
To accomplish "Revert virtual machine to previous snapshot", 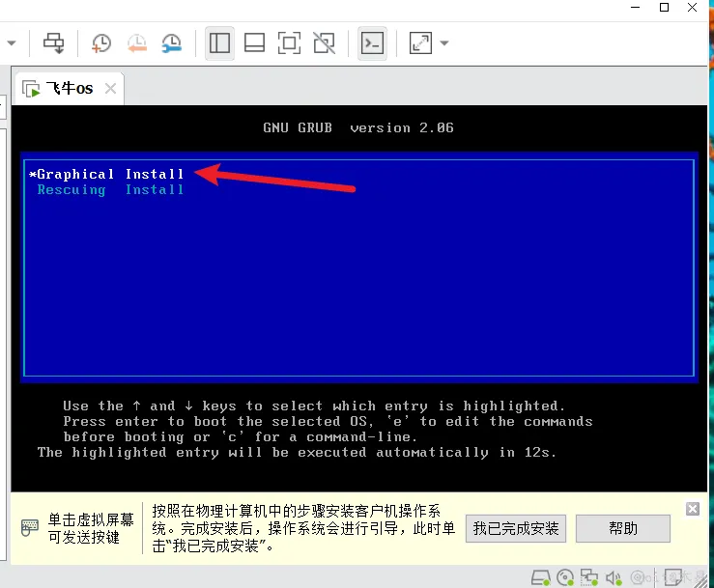I will (x=136, y=43).
